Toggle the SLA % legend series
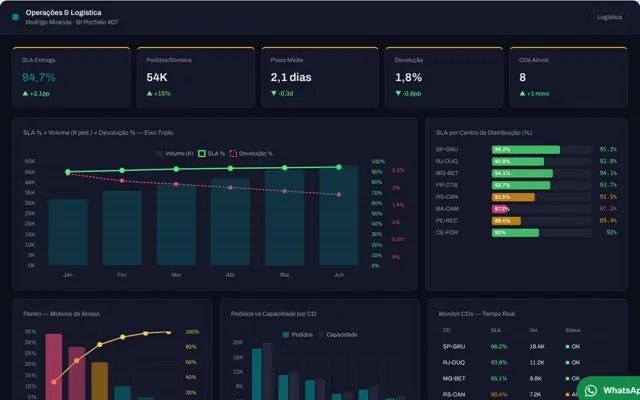This screenshot has height=400, width=640. 211,153
